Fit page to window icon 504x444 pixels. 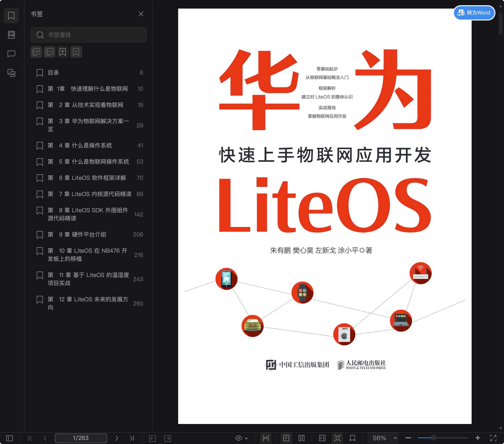[338, 438]
